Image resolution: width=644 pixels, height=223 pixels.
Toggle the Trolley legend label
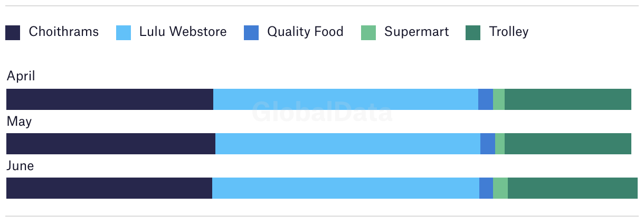[509, 32]
